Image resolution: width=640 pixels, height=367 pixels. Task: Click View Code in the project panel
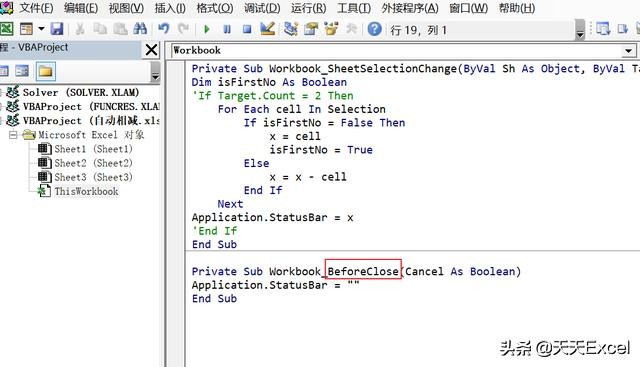point(4,71)
